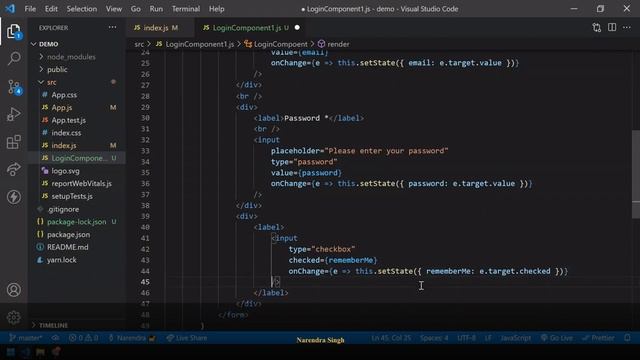Image resolution: width=640 pixels, height=360 pixels.
Task: Open editor More Actions ellipsis
Action: [627, 27]
